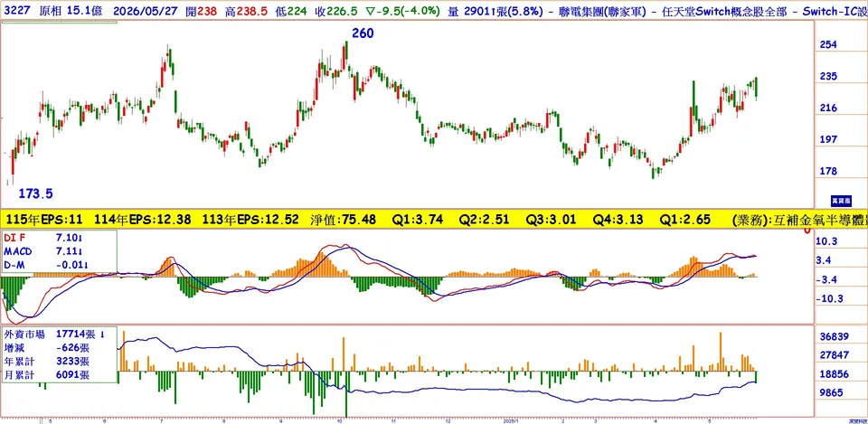This screenshot has width=868, height=424.
Task: Click the (業務):互補金氧半導體 business description
Action: pos(798,220)
